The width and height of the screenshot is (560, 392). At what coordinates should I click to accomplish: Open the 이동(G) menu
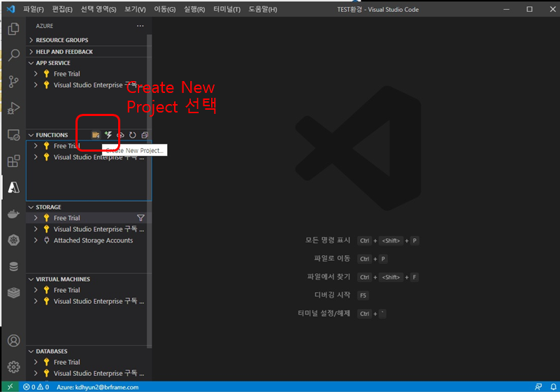point(164,9)
